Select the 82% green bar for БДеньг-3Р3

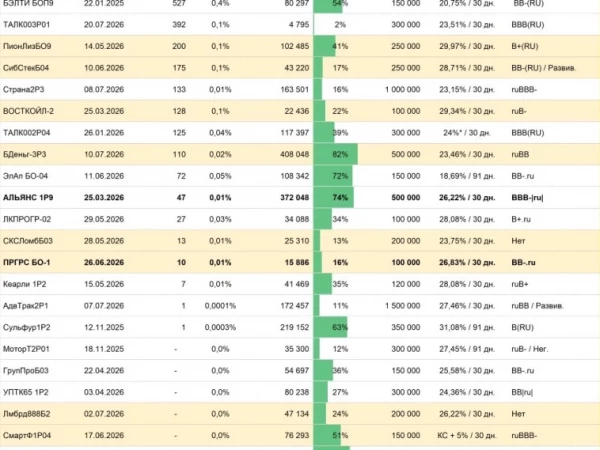click(336, 155)
